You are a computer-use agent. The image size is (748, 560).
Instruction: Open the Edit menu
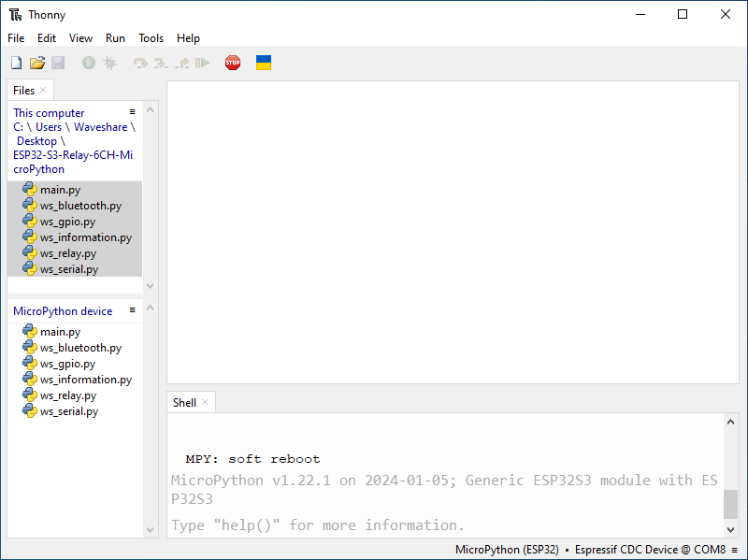47,38
